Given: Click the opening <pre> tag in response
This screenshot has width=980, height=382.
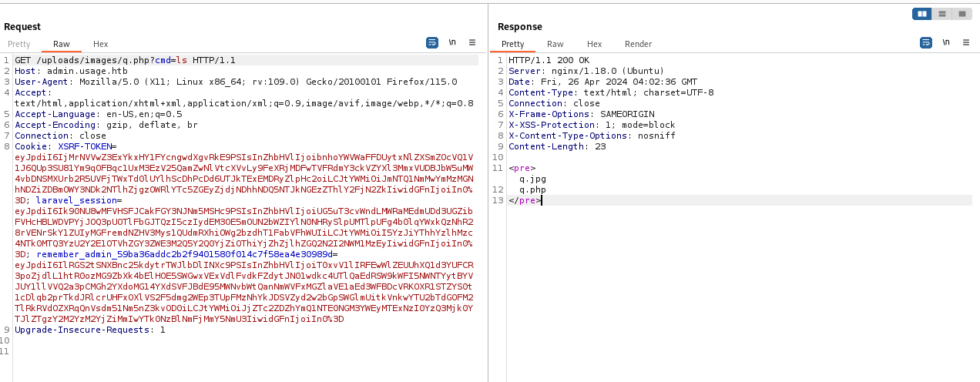Looking at the screenshot, I should tap(522, 168).
